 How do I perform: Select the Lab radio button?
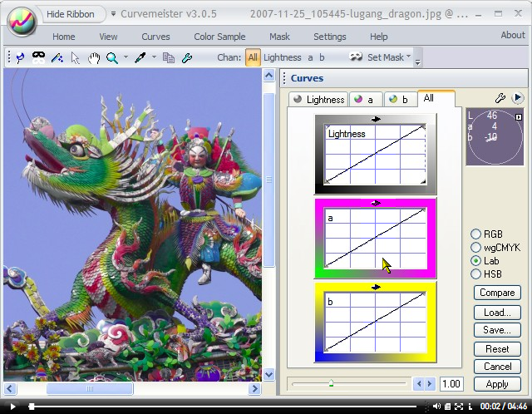[x=475, y=260]
